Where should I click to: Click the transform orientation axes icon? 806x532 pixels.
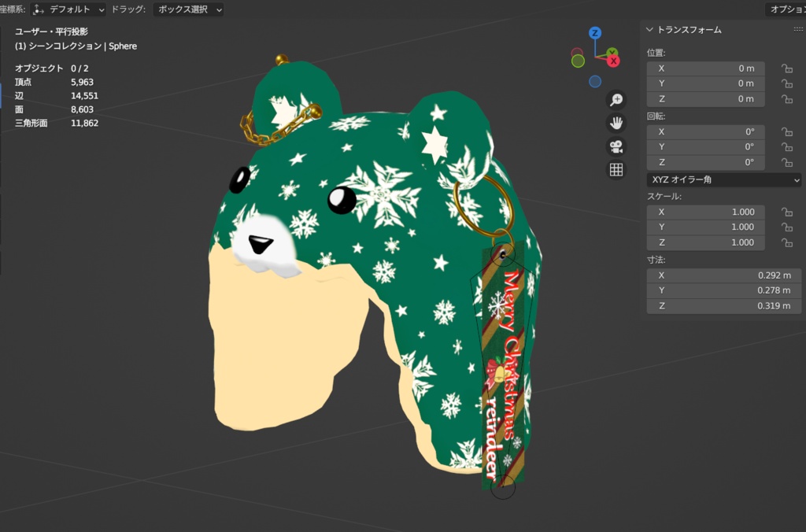39,9
